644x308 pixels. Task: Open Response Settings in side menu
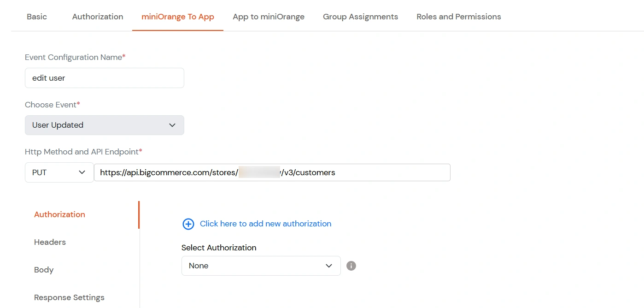(x=69, y=297)
